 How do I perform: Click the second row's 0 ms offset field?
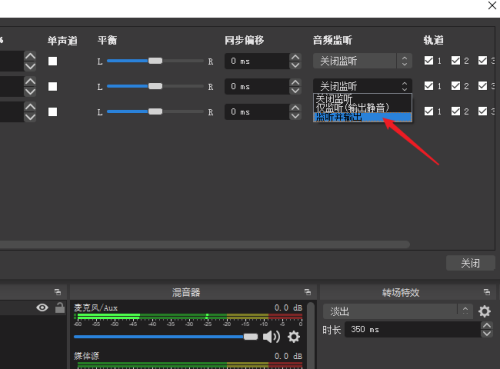257,86
